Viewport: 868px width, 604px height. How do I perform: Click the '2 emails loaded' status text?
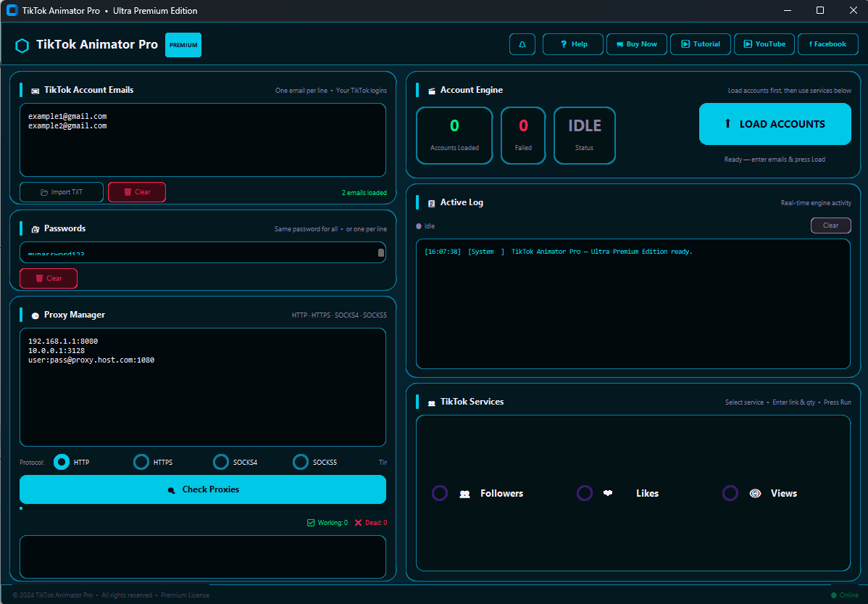[x=364, y=193]
